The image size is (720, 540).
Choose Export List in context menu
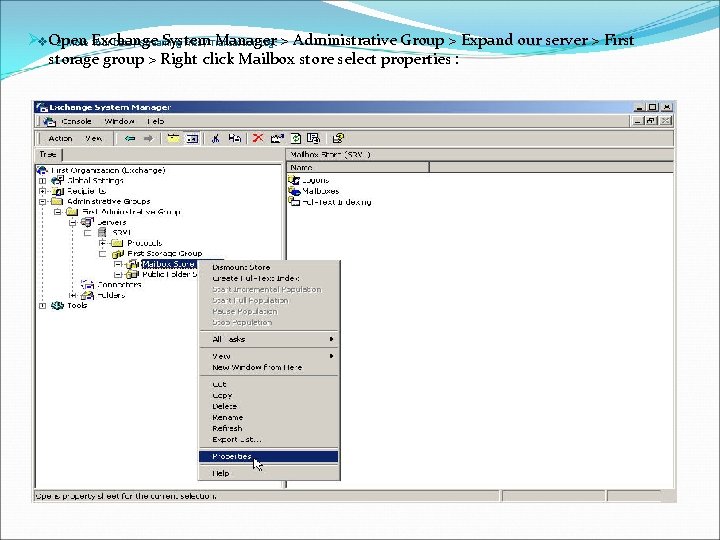(269, 439)
